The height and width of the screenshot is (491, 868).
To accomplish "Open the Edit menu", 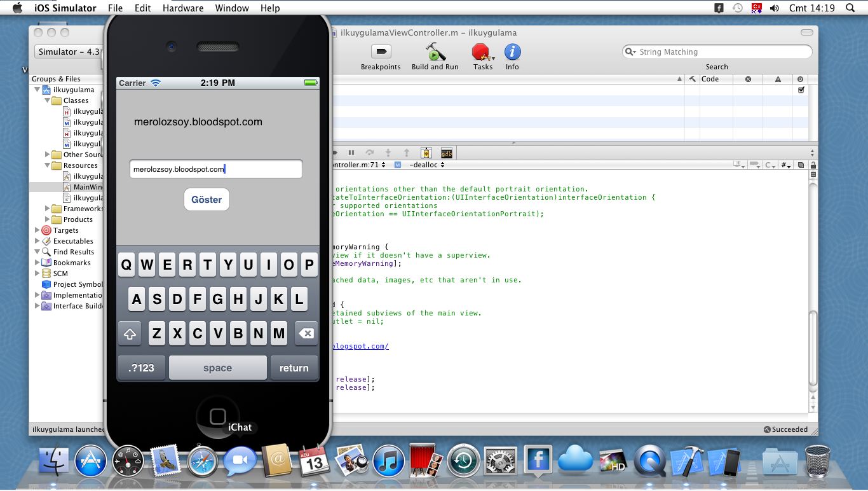I will 143,8.
